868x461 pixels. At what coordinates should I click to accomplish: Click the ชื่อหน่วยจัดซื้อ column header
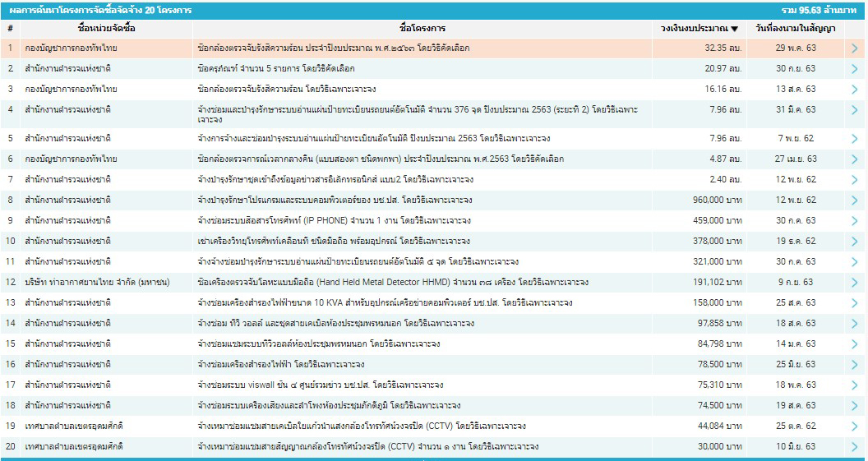[106, 29]
